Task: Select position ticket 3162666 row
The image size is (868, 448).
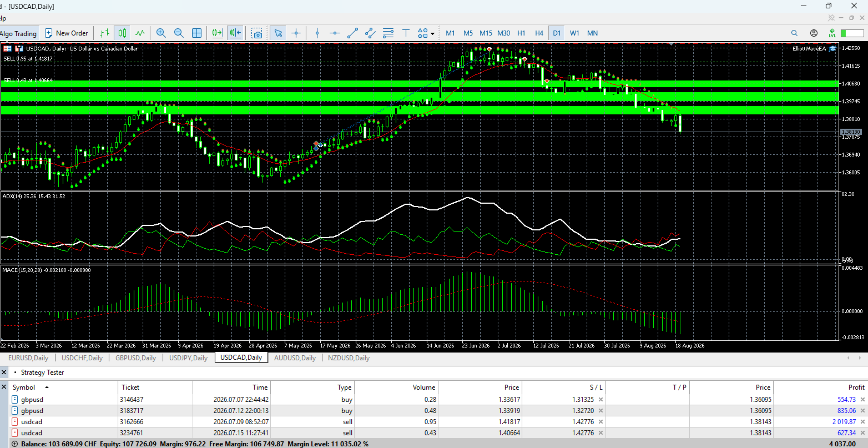Action: [x=438, y=422]
